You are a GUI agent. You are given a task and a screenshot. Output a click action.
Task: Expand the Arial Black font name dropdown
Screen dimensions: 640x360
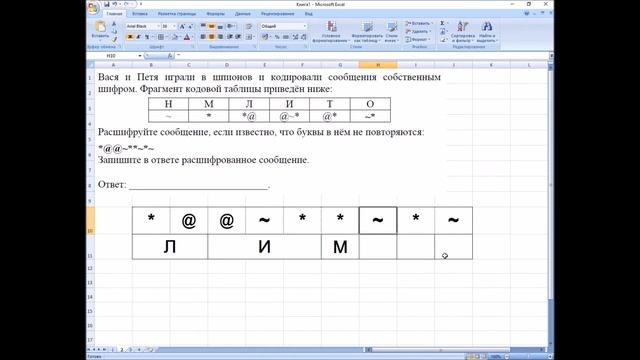pos(159,27)
